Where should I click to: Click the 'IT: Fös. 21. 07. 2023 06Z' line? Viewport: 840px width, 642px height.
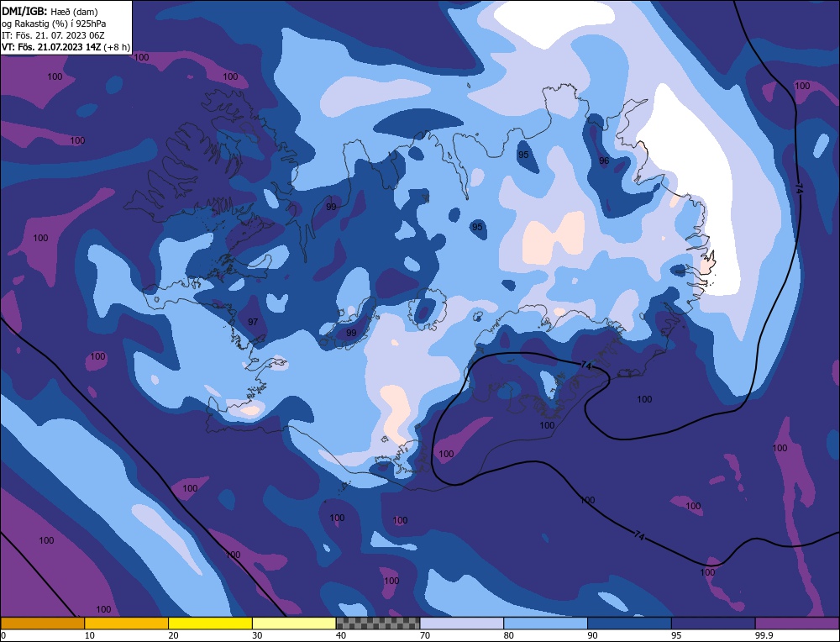(53, 35)
